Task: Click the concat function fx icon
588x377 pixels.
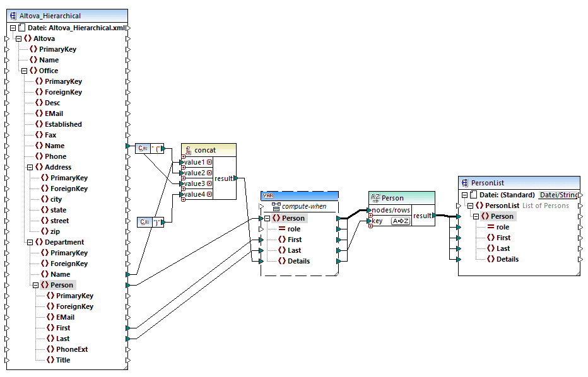Action: tap(188, 150)
